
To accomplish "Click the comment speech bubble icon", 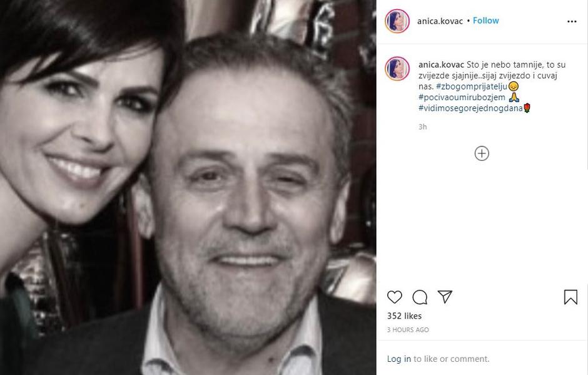I will click(x=420, y=297).
